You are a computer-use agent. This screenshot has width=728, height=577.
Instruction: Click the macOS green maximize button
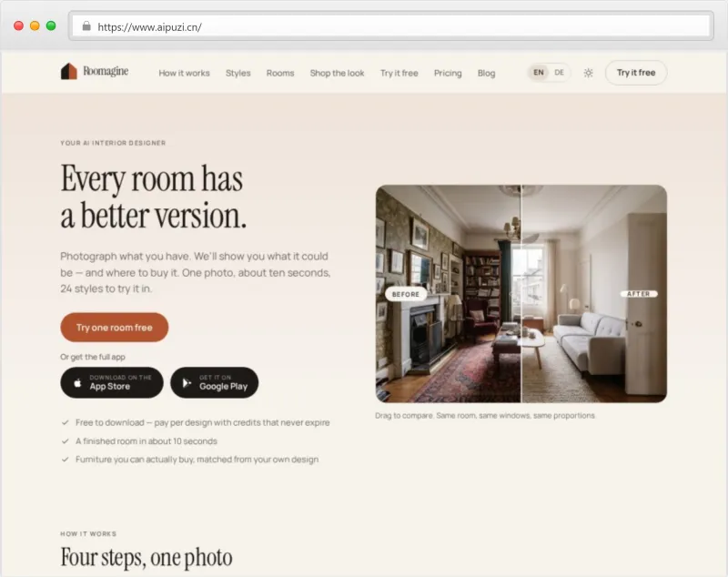click(51, 26)
